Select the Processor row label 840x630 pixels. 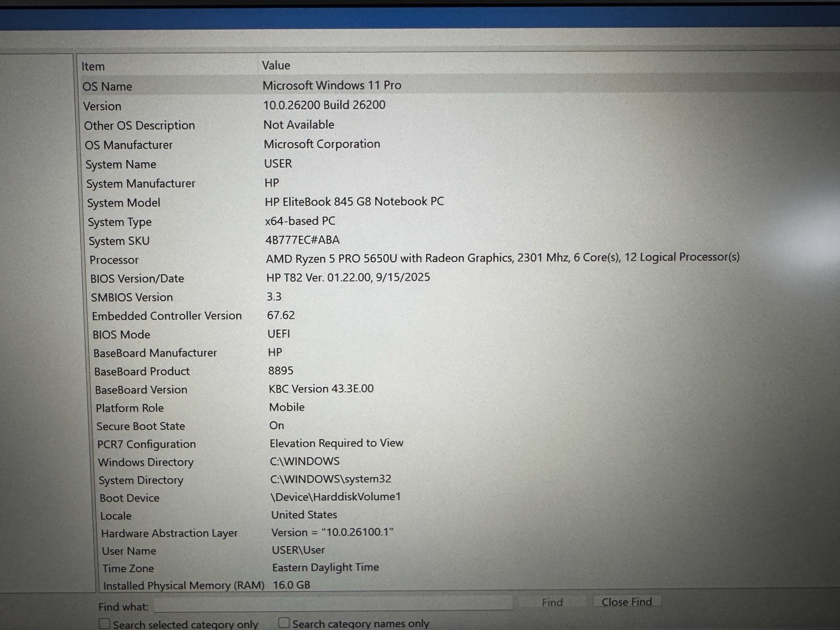(x=114, y=260)
